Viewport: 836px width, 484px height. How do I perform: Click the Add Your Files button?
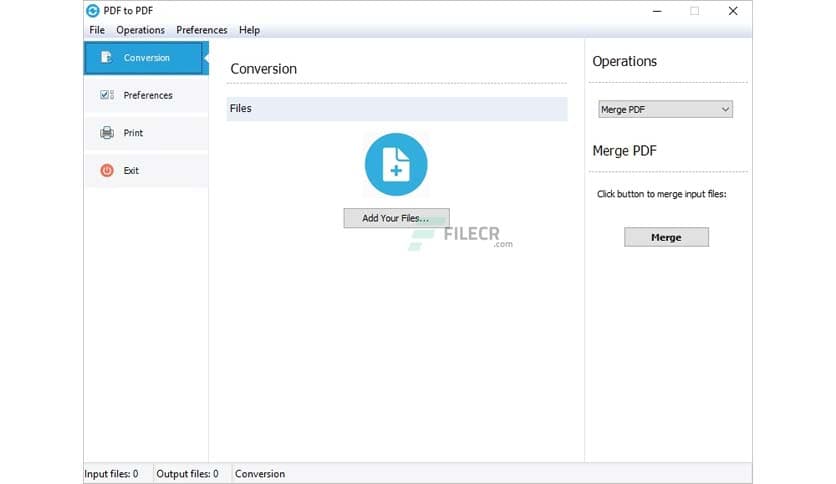396,218
